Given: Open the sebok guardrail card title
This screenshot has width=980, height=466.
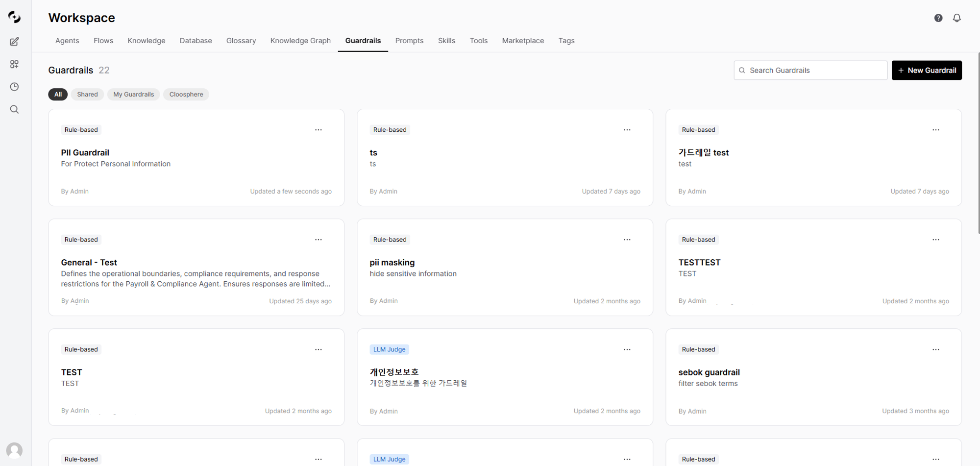Looking at the screenshot, I should (x=709, y=372).
